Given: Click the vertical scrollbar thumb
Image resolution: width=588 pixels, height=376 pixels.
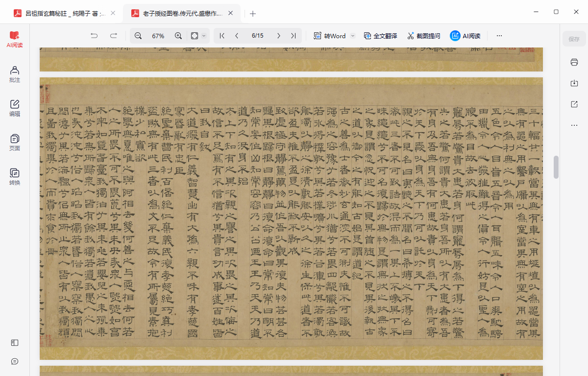Looking at the screenshot, I should point(556,167).
